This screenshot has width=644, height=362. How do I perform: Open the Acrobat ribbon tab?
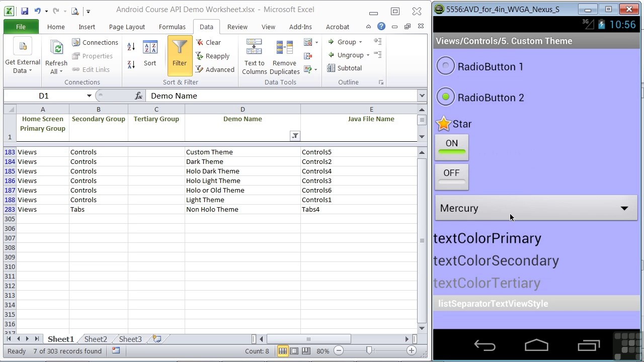click(x=337, y=27)
